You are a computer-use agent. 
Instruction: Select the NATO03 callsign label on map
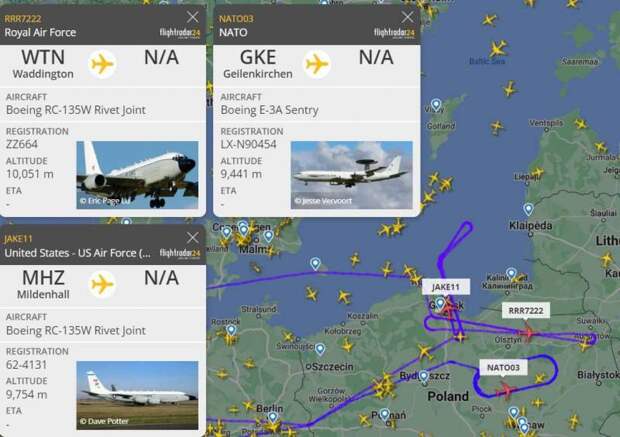click(503, 367)
